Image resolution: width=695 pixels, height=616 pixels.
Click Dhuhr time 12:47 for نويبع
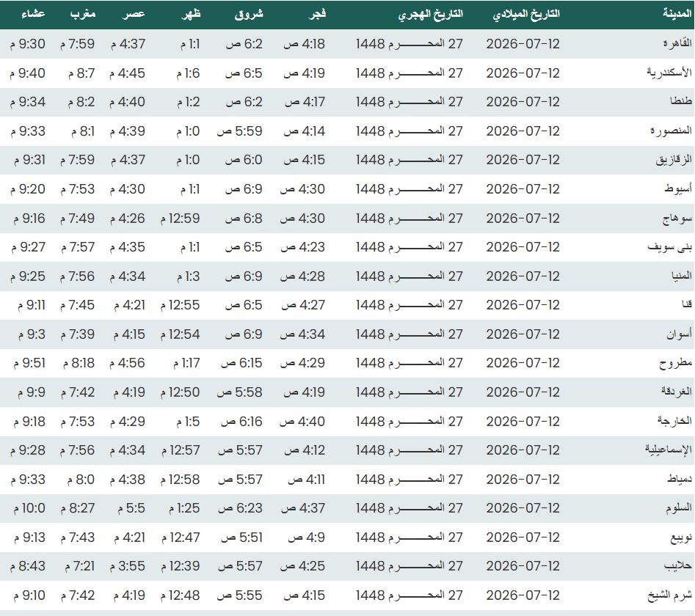[181, 538]
